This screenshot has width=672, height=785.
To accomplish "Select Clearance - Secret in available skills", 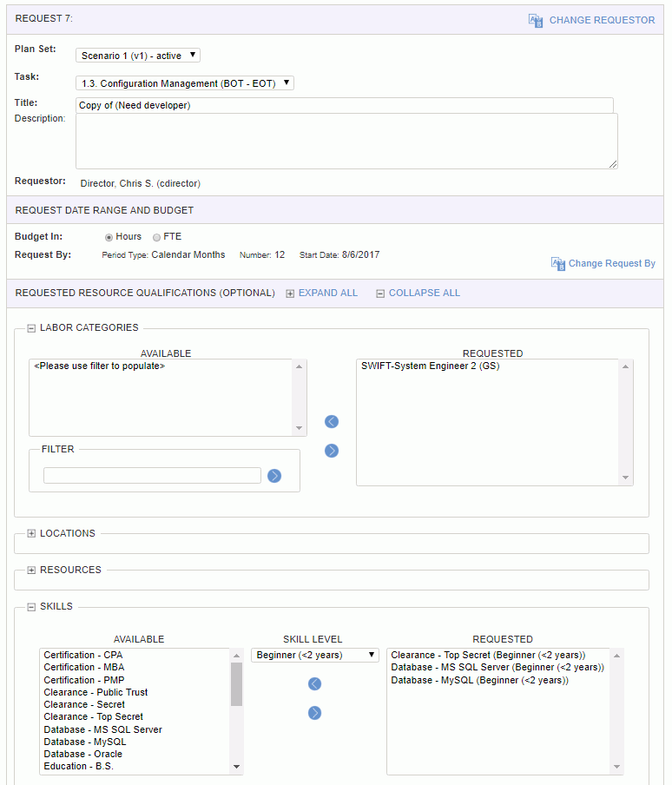I will pyautogui.click(x=84, y=704).
